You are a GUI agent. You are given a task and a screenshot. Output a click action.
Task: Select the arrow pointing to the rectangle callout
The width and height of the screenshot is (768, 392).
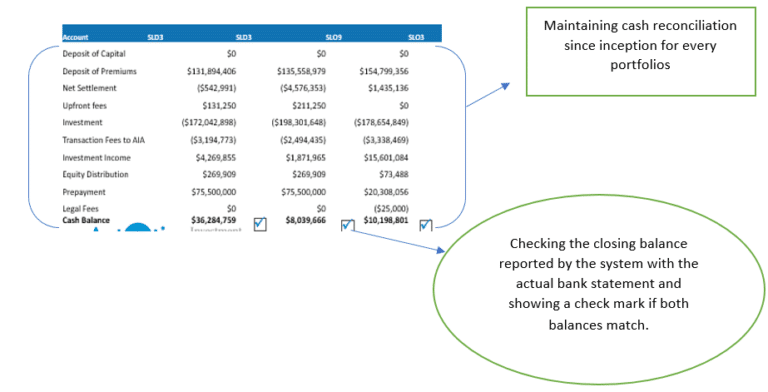pos(488,95)
